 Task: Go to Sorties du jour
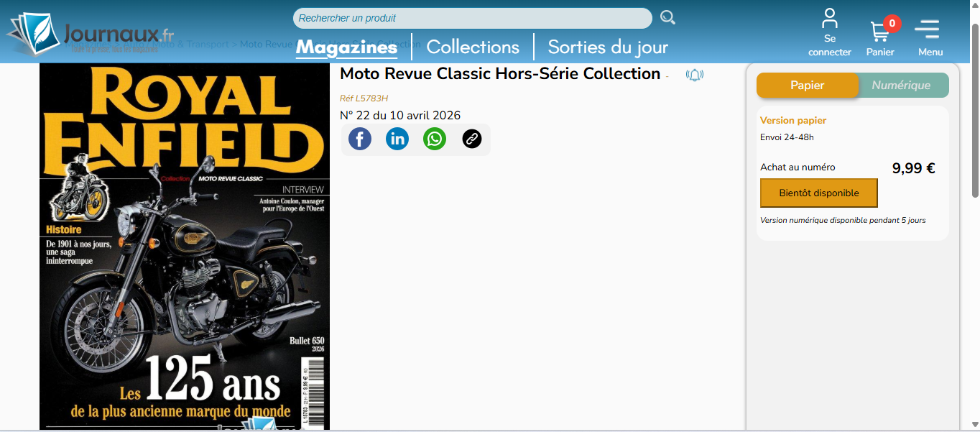coord(608,47)
